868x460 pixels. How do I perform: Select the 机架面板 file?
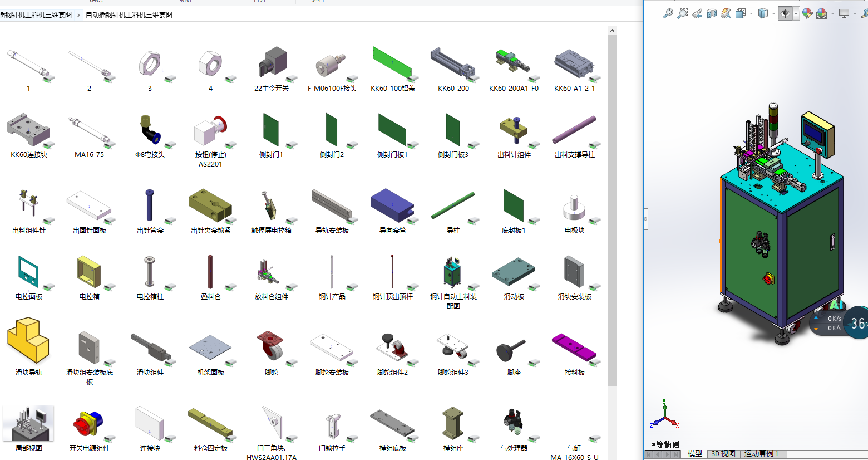point(210,353)
